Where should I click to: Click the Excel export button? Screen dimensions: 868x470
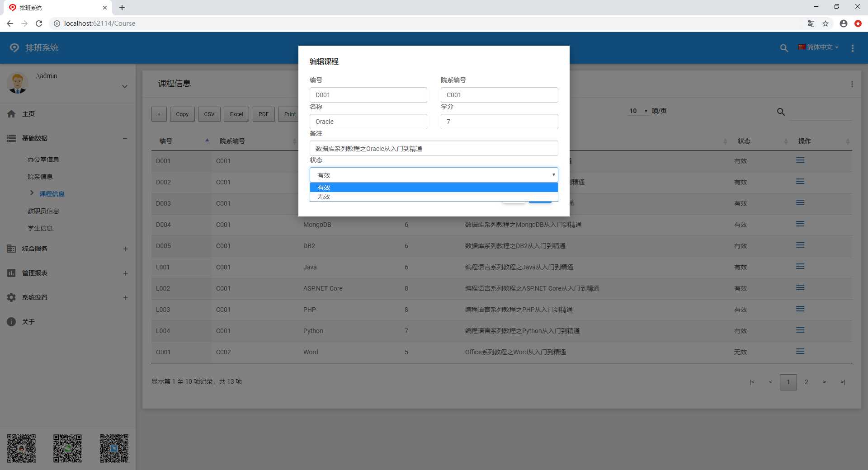pyautogui.click(x=236, y=114)
